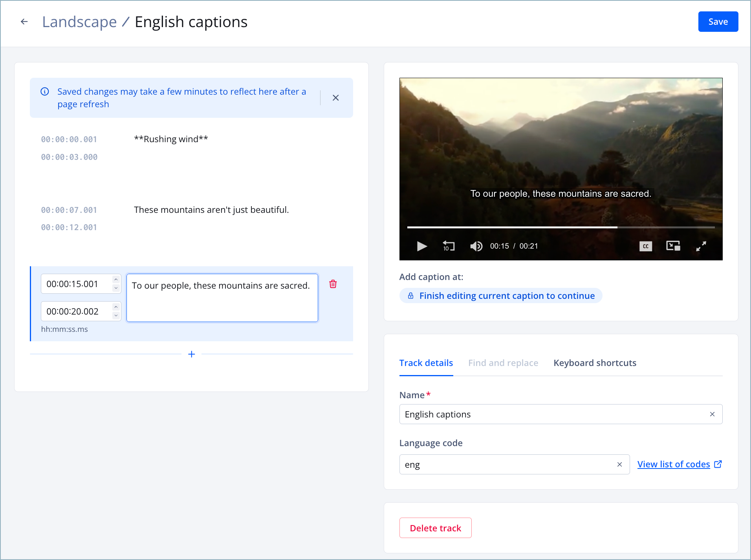Click the 00:00:12.001 end timestamp
The height and width of the screenshot is (560, 751).
click(x=69, y=227)
